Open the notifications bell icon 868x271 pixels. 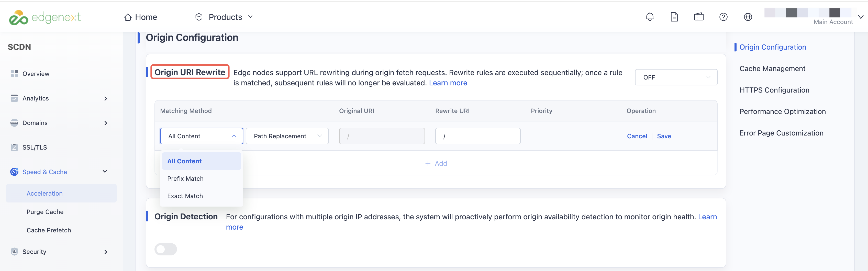coord(650,17)
